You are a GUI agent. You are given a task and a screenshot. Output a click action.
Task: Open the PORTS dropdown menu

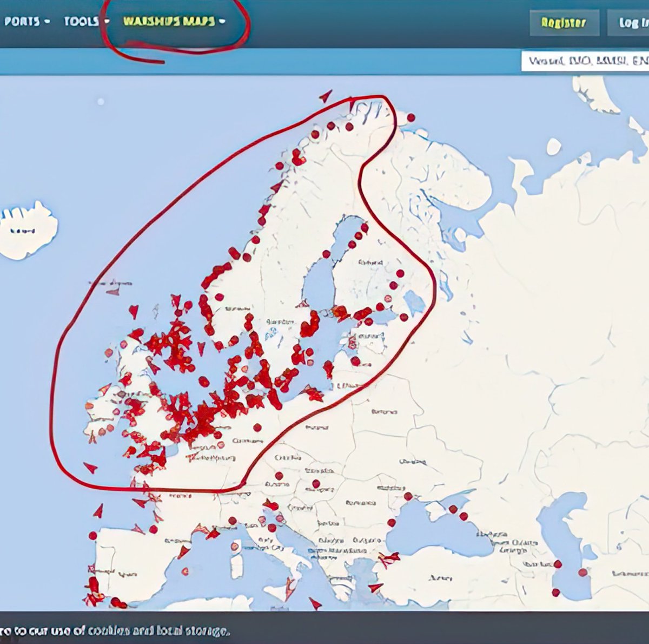[26, 22]
